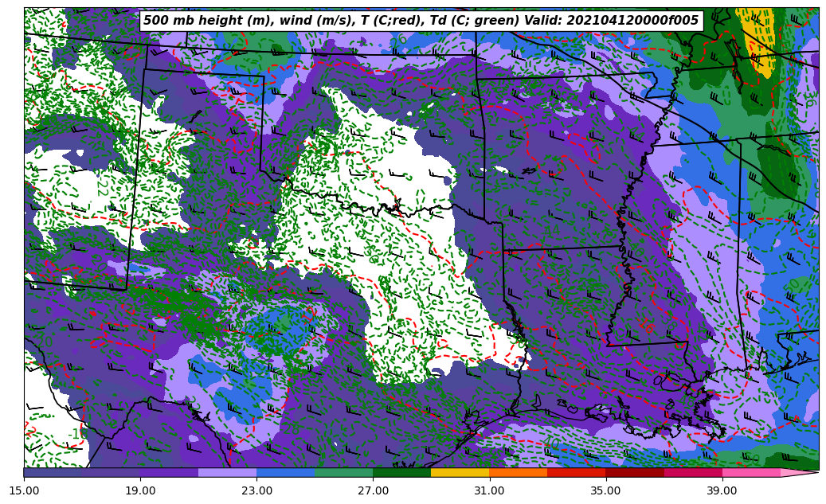
Task: Click the dark red colorbar segment
Action: pos(634,472)
